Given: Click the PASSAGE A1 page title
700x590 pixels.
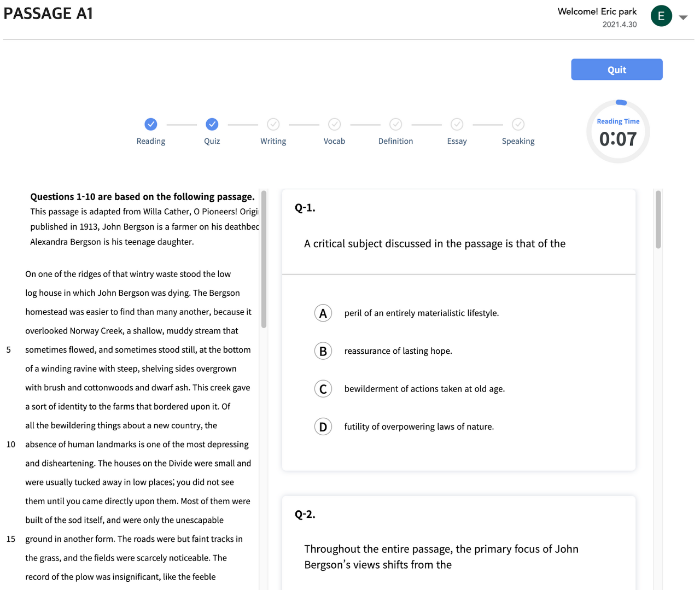Looking at the screenshot, I should [x=48, y=14].
